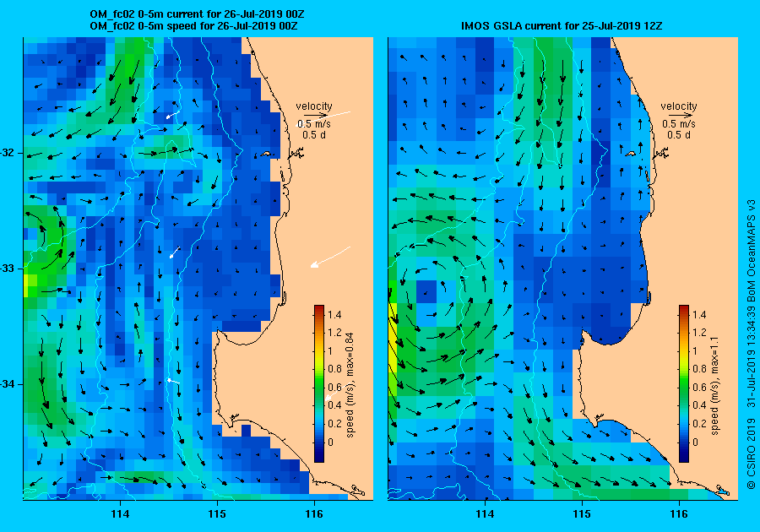Click the speed colorbar in the IMOS GSLA map
This screenshot has width=760, height=532.
click(x=683, y=383)
